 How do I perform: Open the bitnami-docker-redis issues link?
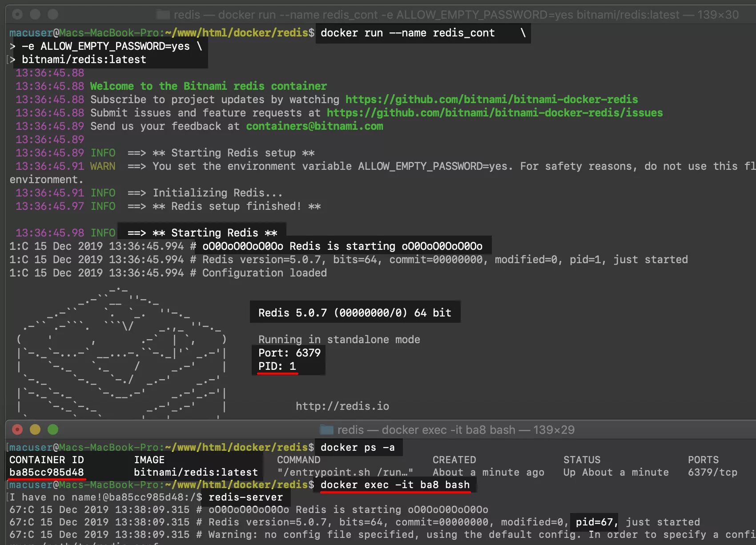pos(495,113)
